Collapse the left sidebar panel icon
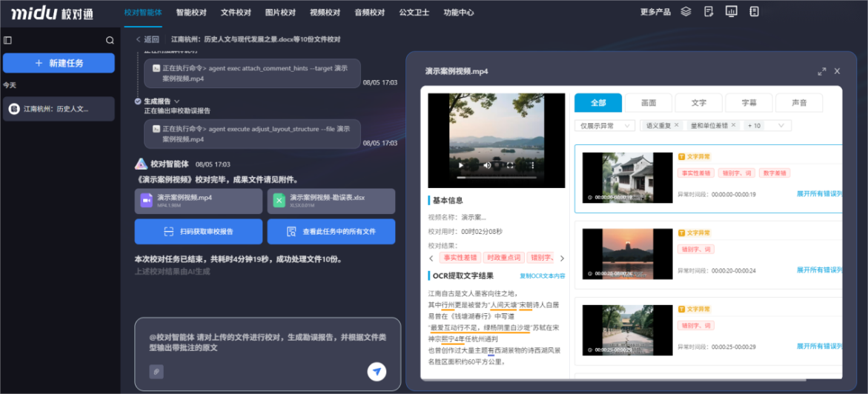Viewport: 868px width, 394px height. point(7,40)
